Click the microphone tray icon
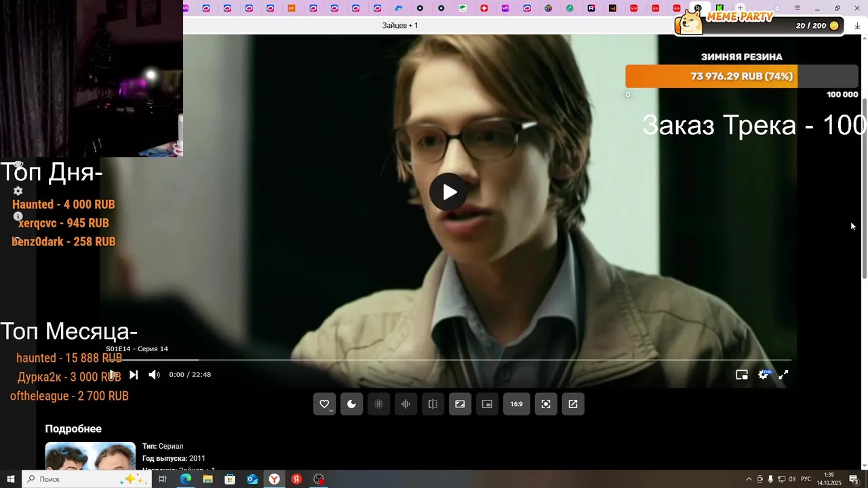 point(770,479)
